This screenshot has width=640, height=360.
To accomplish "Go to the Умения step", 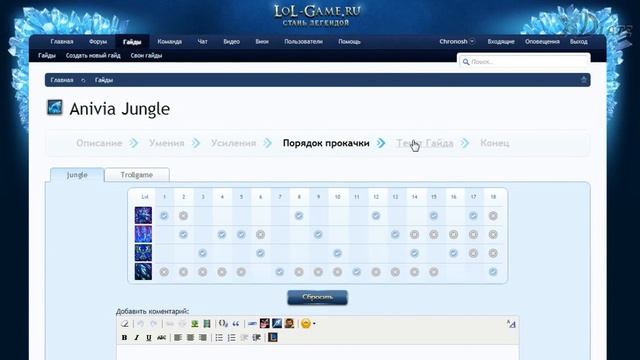I will [167, 143].
